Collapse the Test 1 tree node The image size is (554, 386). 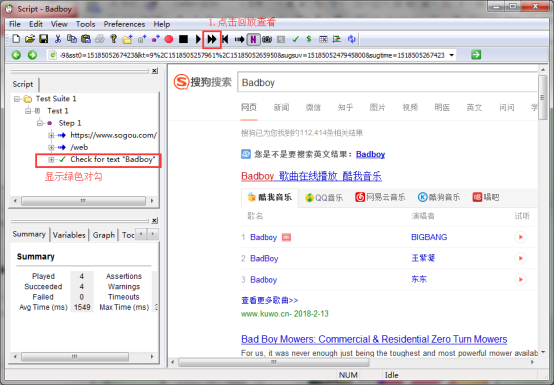[x=28, y=111]
